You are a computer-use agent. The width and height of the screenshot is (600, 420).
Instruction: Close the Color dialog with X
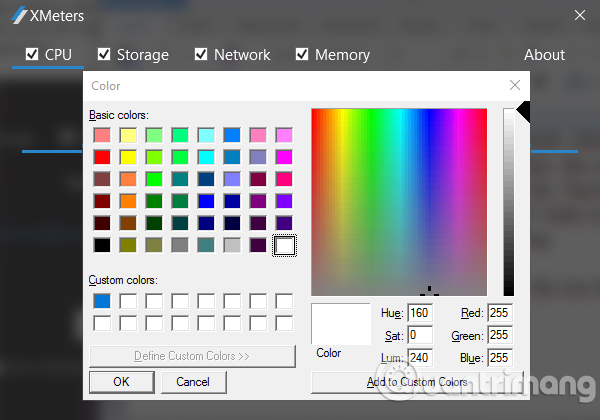pos(515,85)
